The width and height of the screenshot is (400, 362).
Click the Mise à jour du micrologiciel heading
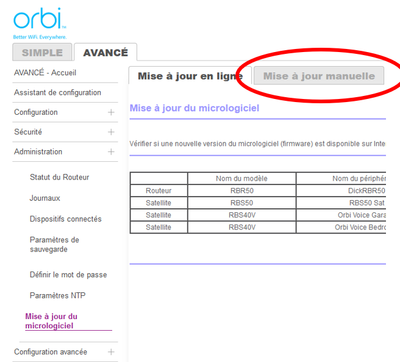[x=194, y=108]
